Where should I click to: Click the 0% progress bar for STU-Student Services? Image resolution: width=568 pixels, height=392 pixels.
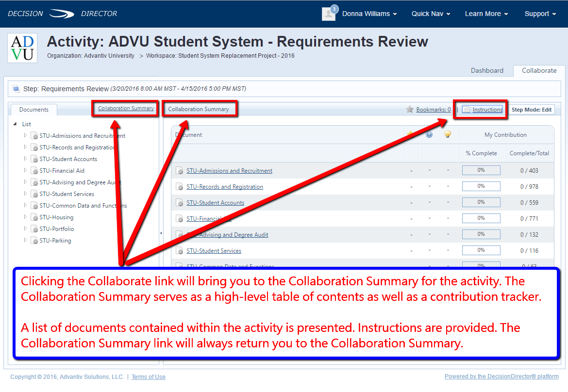click(481, 250)
